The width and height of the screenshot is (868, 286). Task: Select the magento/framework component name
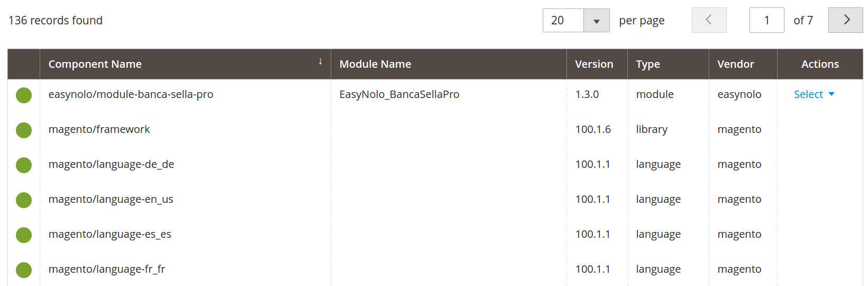coord(99,129)
